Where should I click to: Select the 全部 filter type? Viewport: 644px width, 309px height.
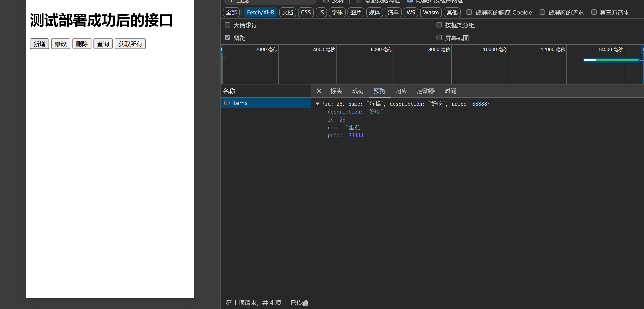pyautogui.click(x=231, y=12)
